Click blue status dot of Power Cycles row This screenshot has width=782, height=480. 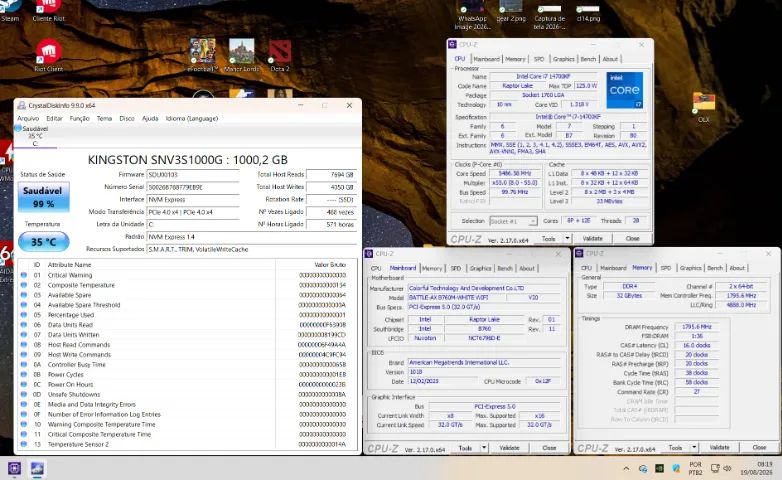[x=23, y=374]
